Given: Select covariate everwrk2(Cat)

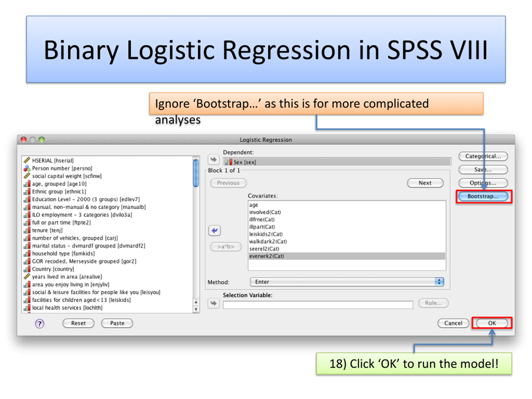Looking at the screenshot, I should [347, 256].
